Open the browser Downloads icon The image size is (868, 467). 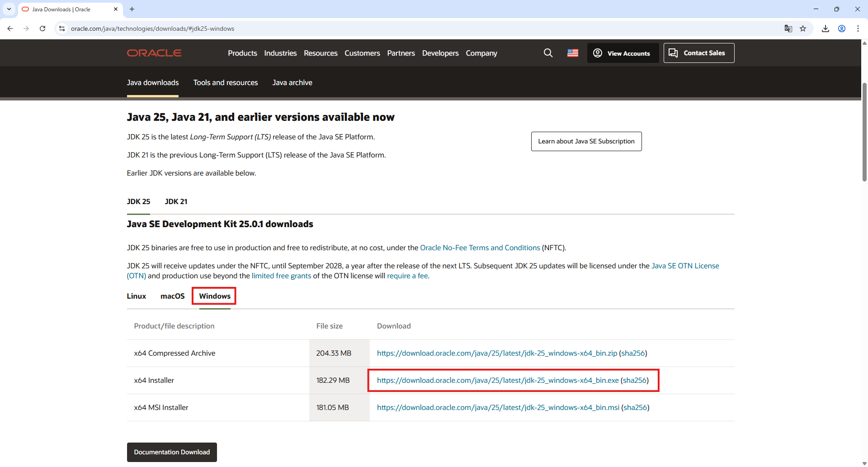tap(826, 29)
